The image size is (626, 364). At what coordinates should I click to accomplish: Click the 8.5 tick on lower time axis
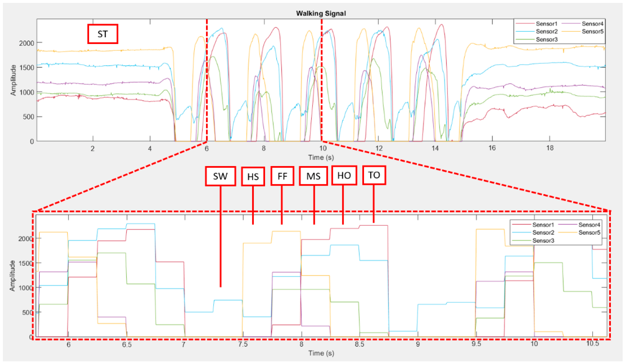pos(359,344)
